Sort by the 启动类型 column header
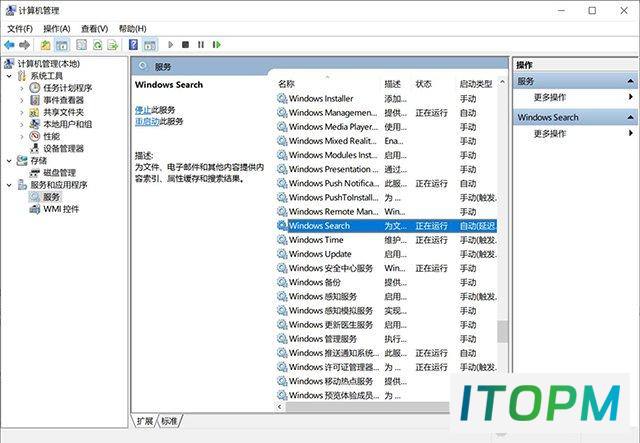 pyautogui.click(x=476, y=84)
